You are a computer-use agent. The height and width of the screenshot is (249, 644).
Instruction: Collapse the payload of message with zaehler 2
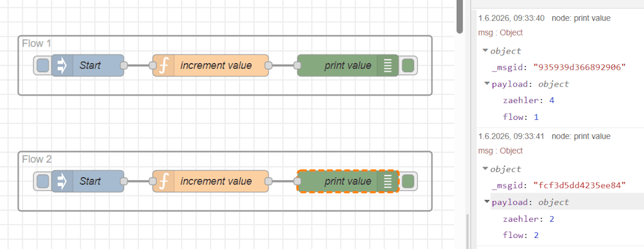point(488,202)
